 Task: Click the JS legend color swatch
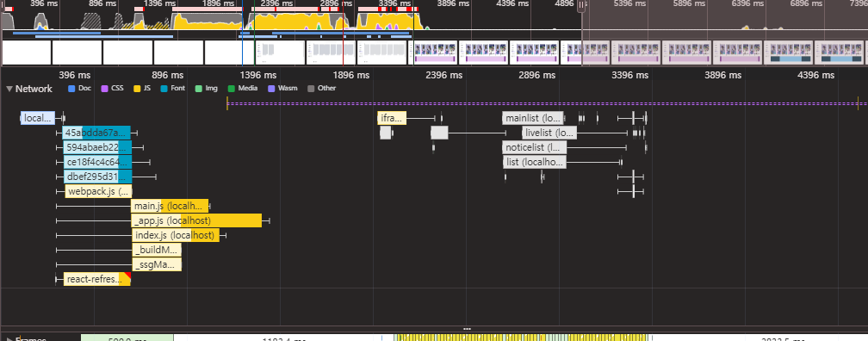[138, 88]
